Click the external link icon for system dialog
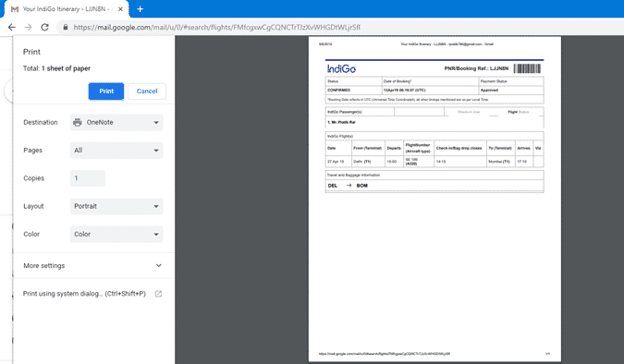The image size is (624, 364). coord(158,294)
